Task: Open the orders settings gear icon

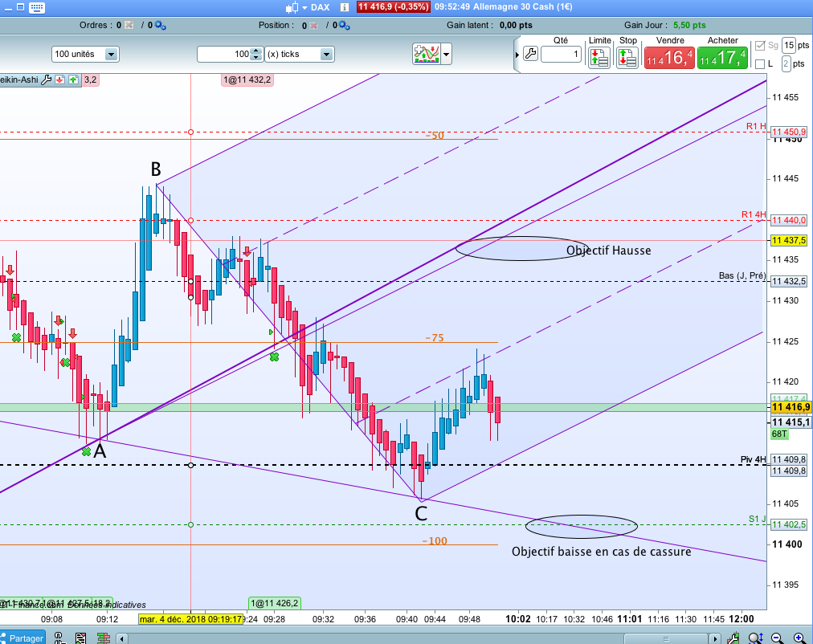Action: point(160,25)
